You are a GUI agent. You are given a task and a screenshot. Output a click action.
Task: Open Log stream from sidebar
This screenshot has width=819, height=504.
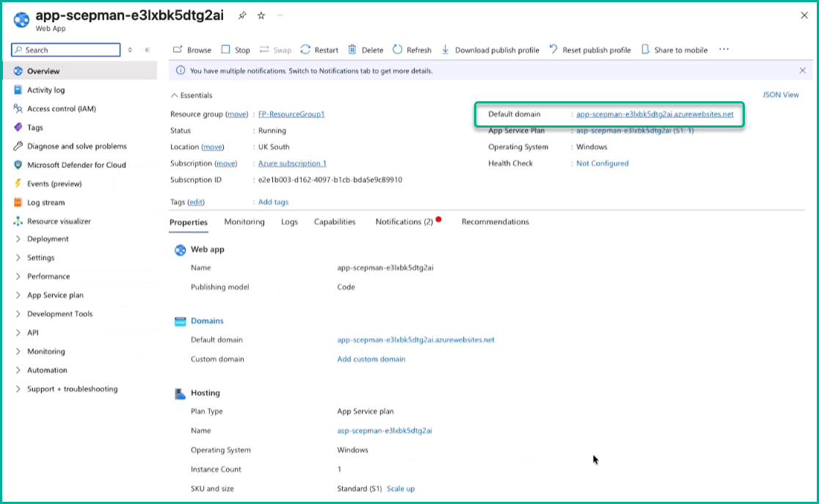[45, 202]
